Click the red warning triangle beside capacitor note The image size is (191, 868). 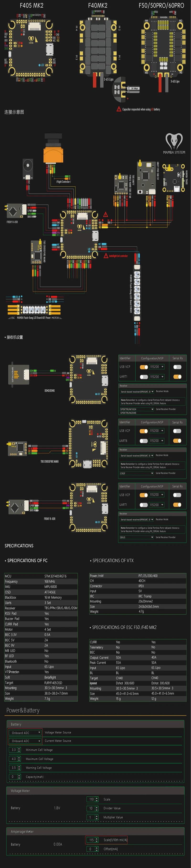pos(119,109)
